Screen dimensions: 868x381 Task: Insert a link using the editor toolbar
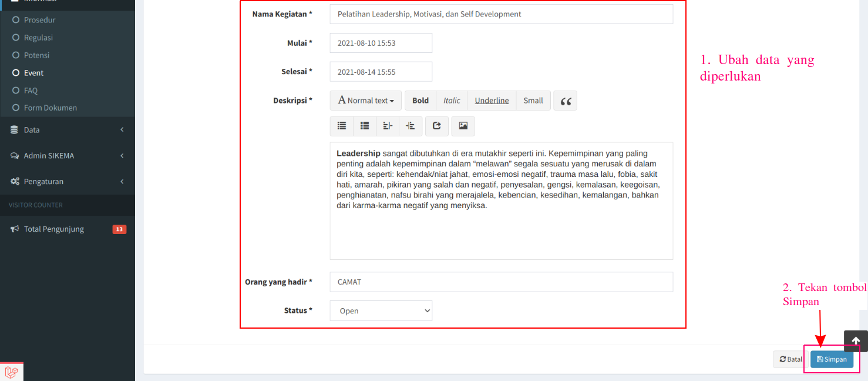coord(436,126)
